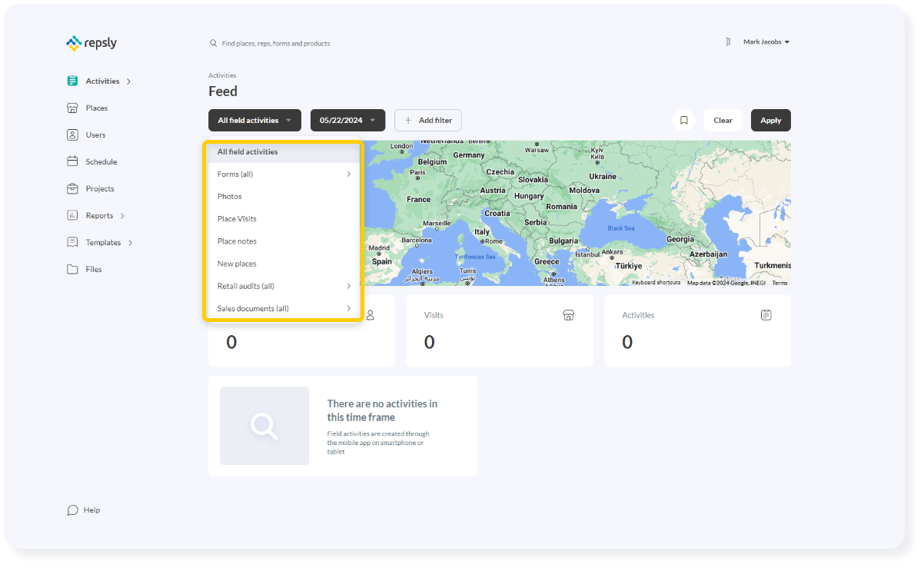The image size is (924, 568).
Task: Select the Places icon in the sidebar
Action: click(73, 108)
